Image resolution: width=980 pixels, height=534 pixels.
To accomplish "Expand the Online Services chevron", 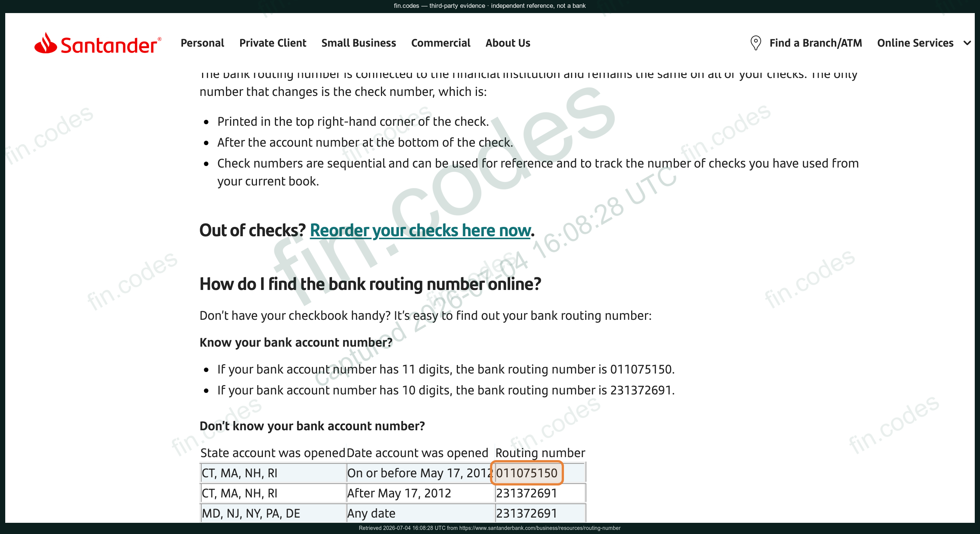I will pos(967,43).
